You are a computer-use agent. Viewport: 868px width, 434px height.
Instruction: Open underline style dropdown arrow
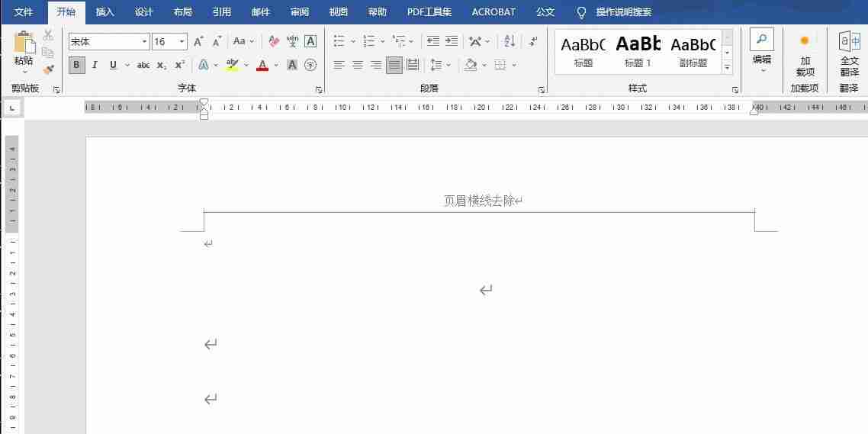127,66
